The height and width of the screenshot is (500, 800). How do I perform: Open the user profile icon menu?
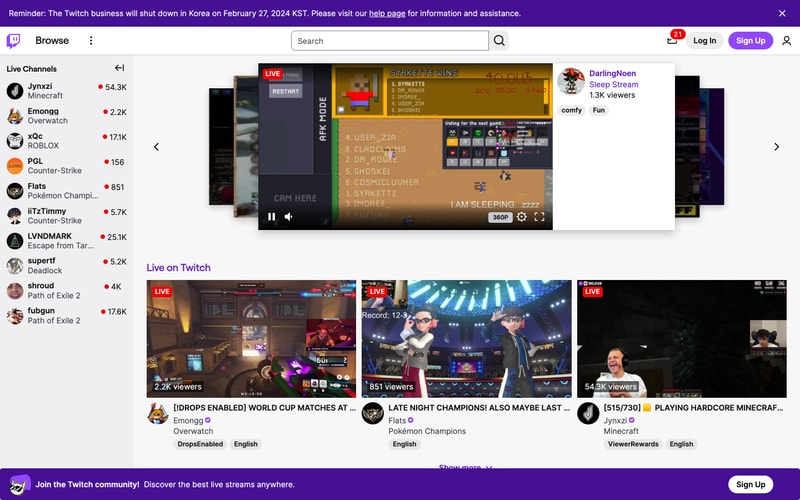786,40
